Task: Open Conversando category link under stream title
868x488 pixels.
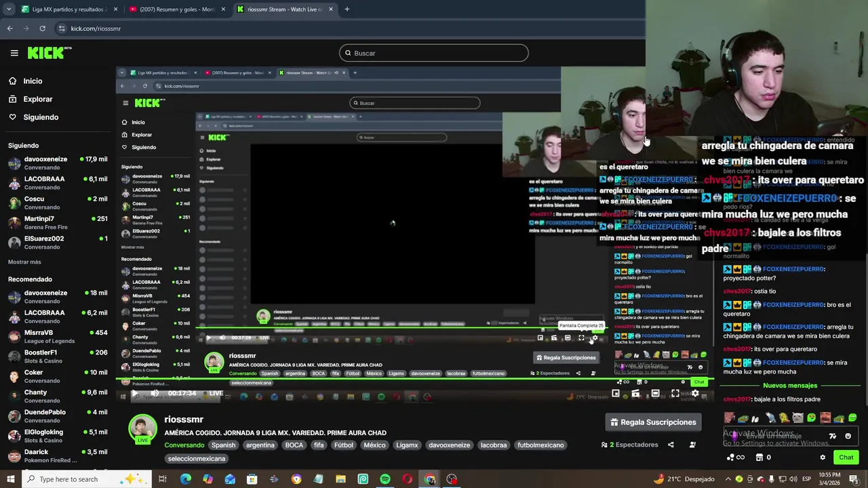Action: 184,445
